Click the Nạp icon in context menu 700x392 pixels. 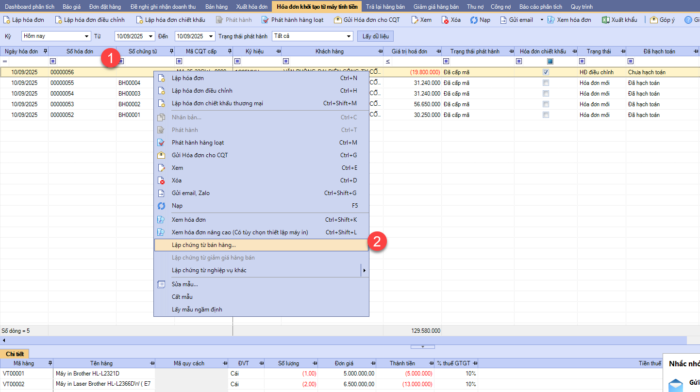(162, 206)
